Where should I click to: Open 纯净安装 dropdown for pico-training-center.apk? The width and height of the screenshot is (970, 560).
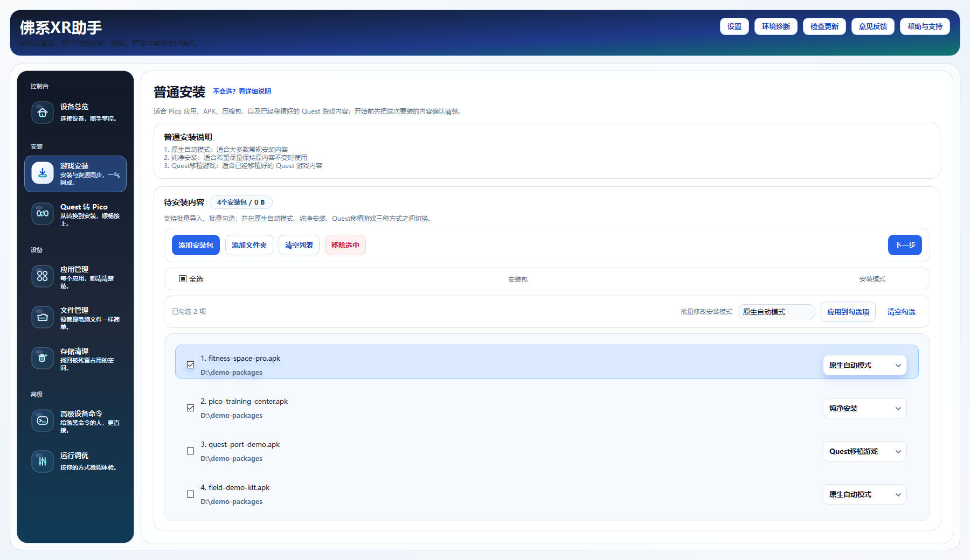[x=864, y=408]
